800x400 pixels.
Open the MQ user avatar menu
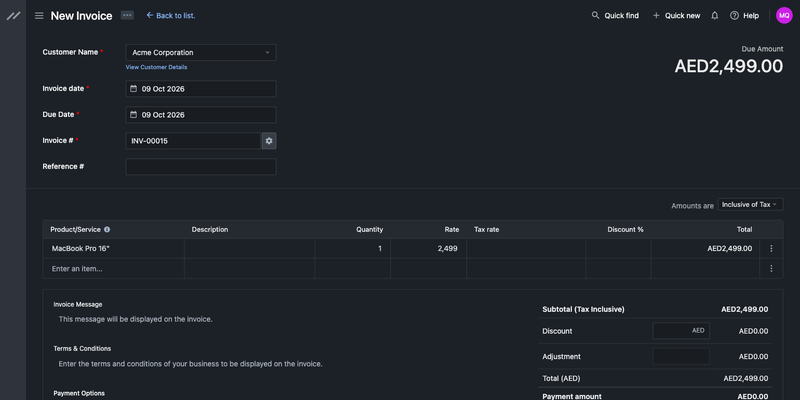[x=784, y=15]
